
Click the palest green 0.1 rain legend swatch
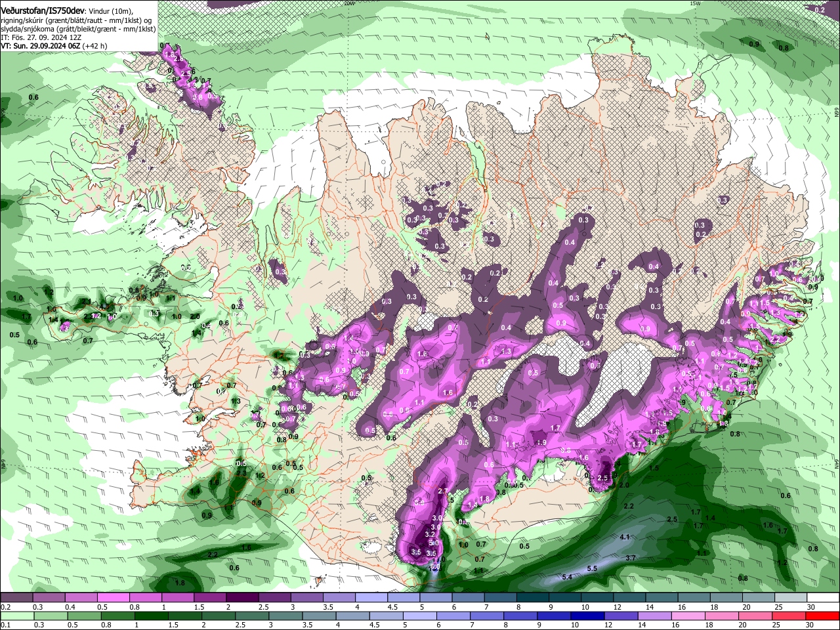point(17,616)
